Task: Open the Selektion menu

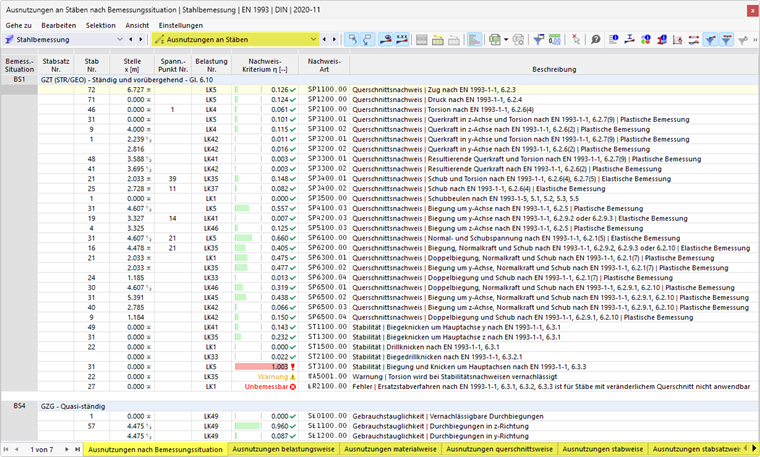Action: coord(101,25)
